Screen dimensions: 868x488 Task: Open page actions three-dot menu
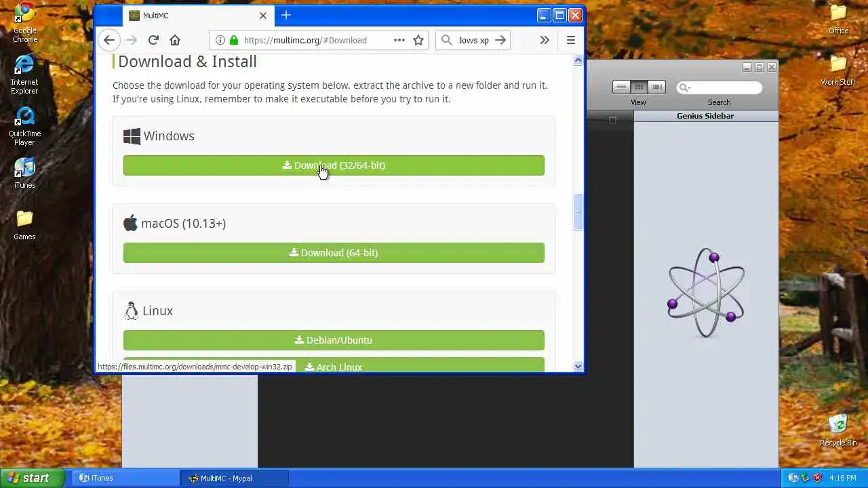coord(399,40)
